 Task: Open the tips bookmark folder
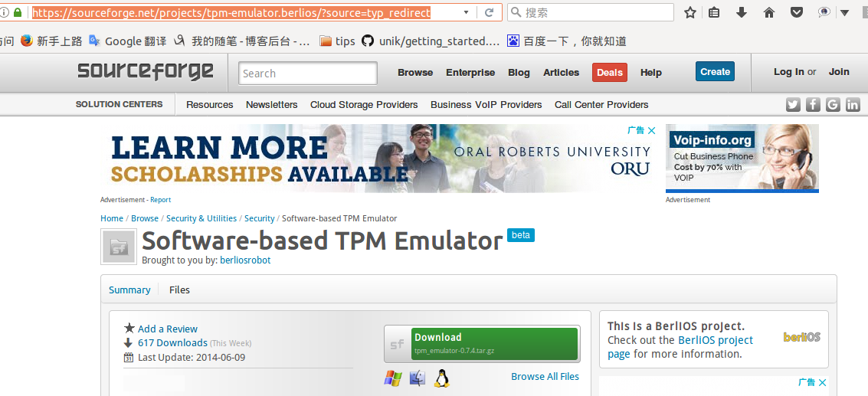(337, 41)
